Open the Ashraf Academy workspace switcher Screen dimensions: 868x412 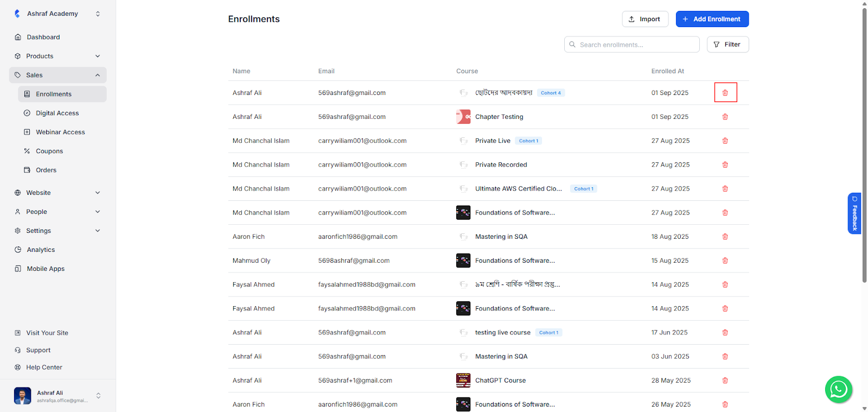98,14
